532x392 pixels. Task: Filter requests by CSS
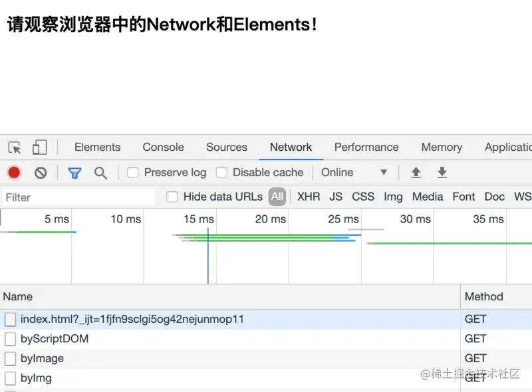(363, 197)
